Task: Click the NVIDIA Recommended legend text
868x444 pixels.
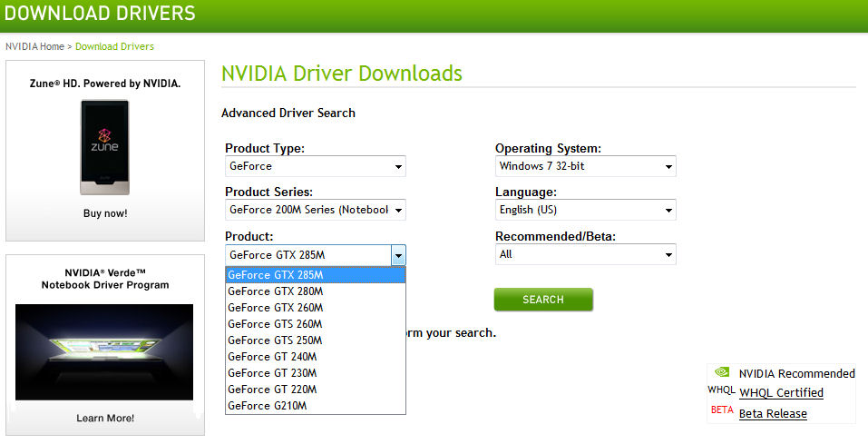Action: point(797,373)
